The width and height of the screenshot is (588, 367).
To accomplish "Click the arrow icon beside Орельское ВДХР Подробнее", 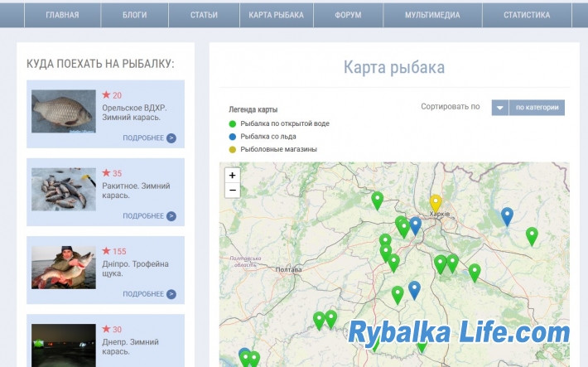I will pos(171,138).
